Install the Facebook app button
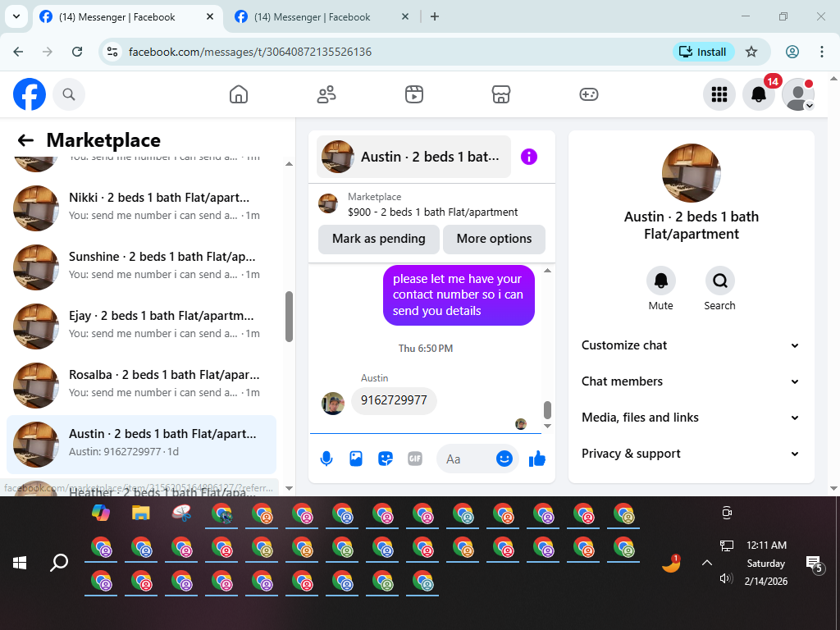The width and height of the screenshot is (840, 630). tap(703, 52)
